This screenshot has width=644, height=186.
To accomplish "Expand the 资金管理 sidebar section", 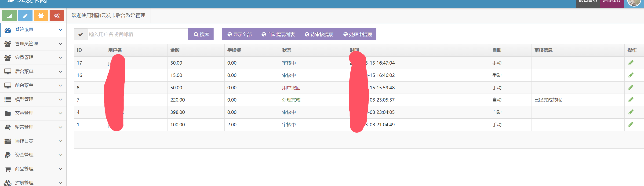I will (x=33, y=155).
